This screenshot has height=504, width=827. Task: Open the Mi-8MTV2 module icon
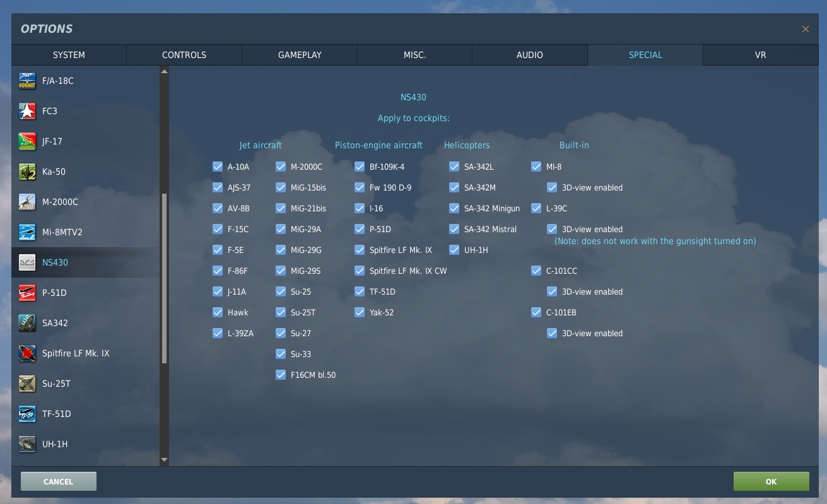pos(27,232)
